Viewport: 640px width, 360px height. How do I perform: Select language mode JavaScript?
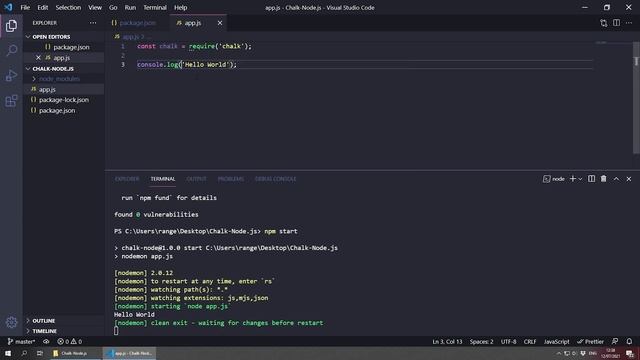tap(556, 341)
